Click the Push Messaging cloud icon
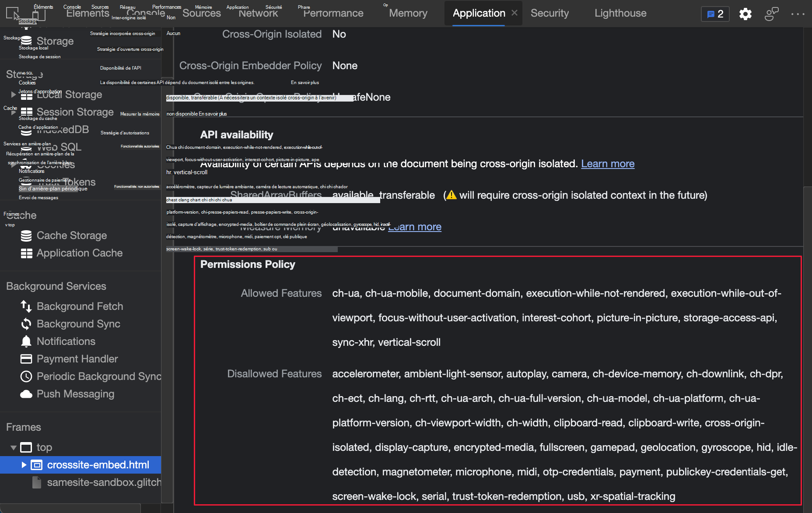This screenshot has height=513, width=812. [26, 394]
